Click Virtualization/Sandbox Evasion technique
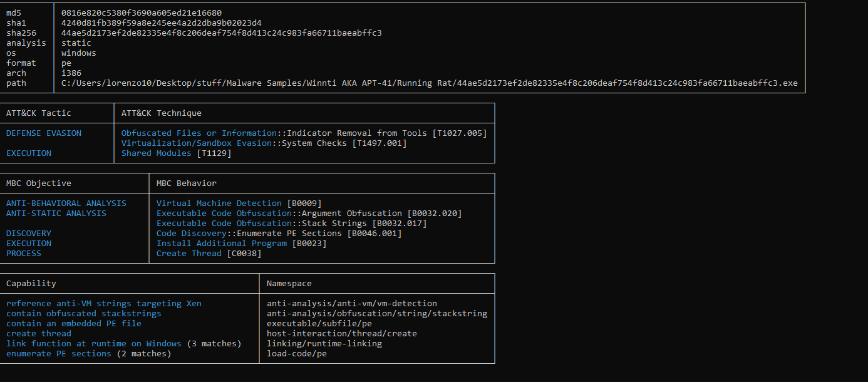 197,143
